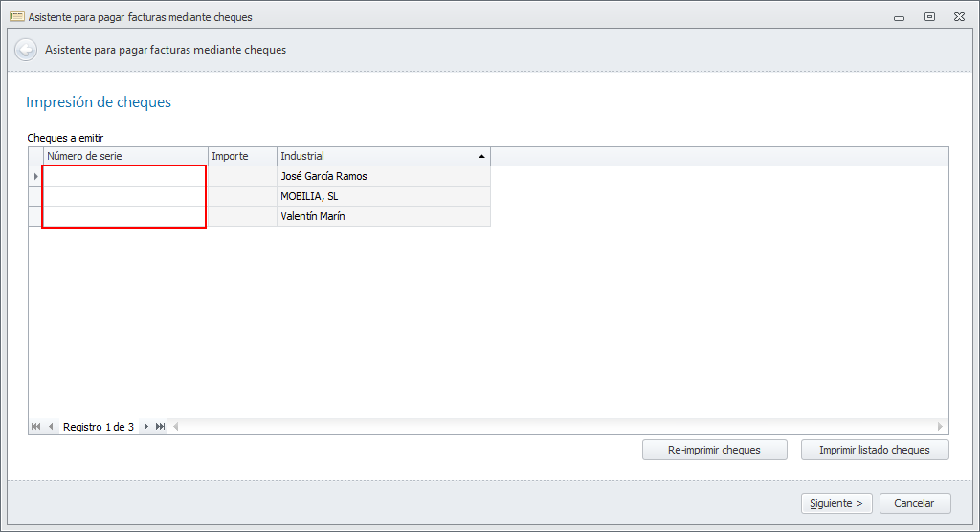Select the Valentín Marín row
980x532 pixels.
click(x=259, y=216)
